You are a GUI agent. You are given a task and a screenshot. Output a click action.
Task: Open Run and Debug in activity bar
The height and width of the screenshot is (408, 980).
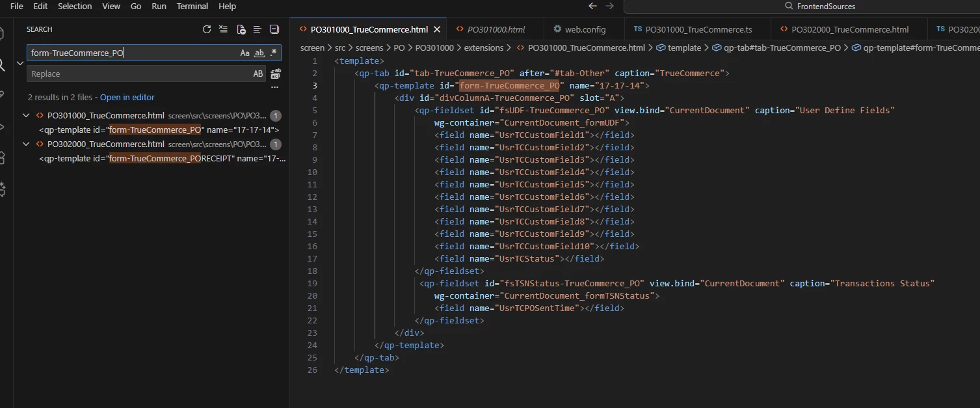click(2, 126)
